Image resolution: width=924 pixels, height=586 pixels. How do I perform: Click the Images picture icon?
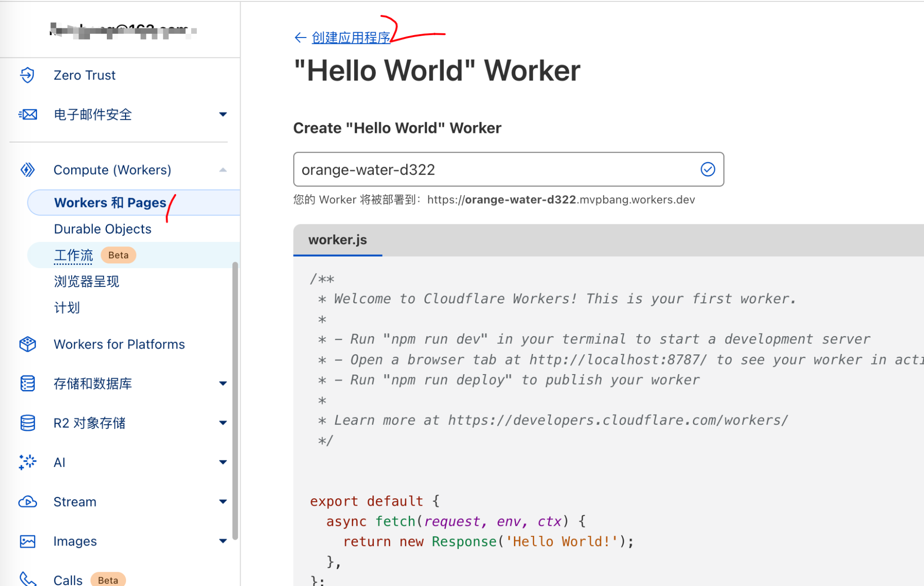click(x=27, y=541)
